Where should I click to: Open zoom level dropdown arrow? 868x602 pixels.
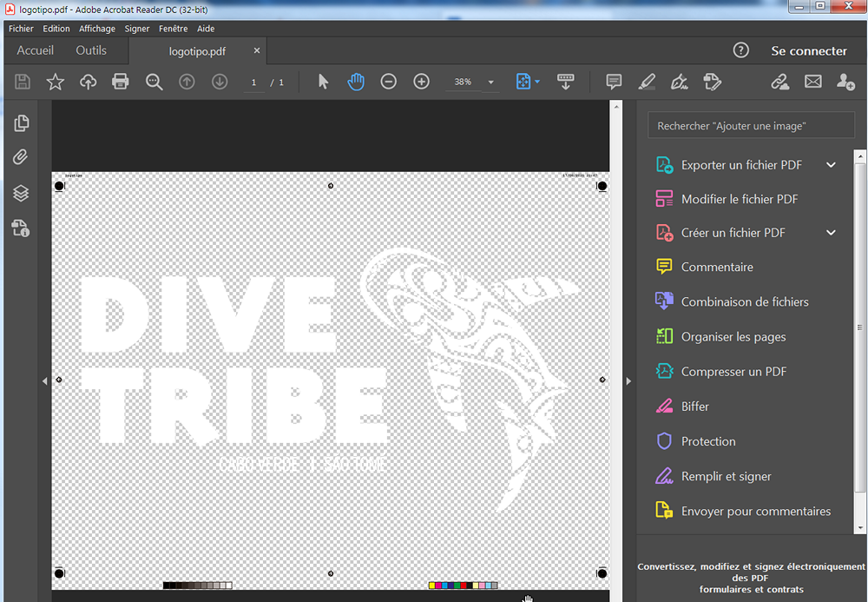pyautogui.click(x=491, y=82)
